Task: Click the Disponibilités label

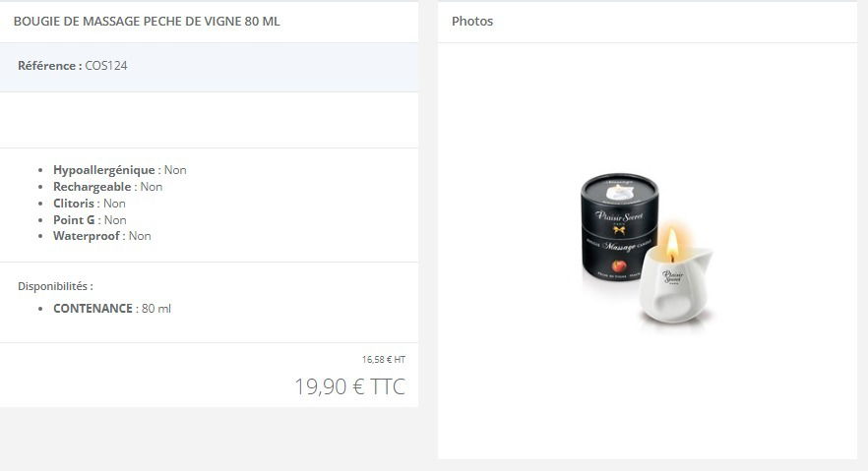Action: point(55,286)
